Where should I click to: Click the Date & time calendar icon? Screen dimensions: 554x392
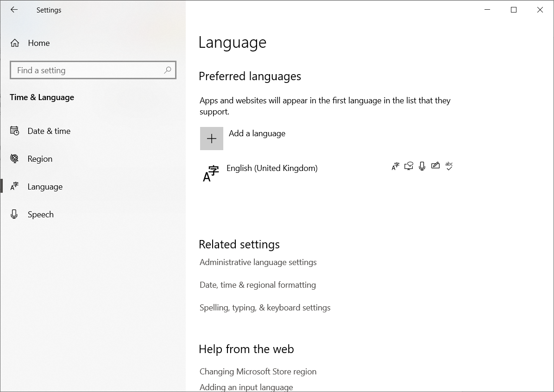point(14,131)
